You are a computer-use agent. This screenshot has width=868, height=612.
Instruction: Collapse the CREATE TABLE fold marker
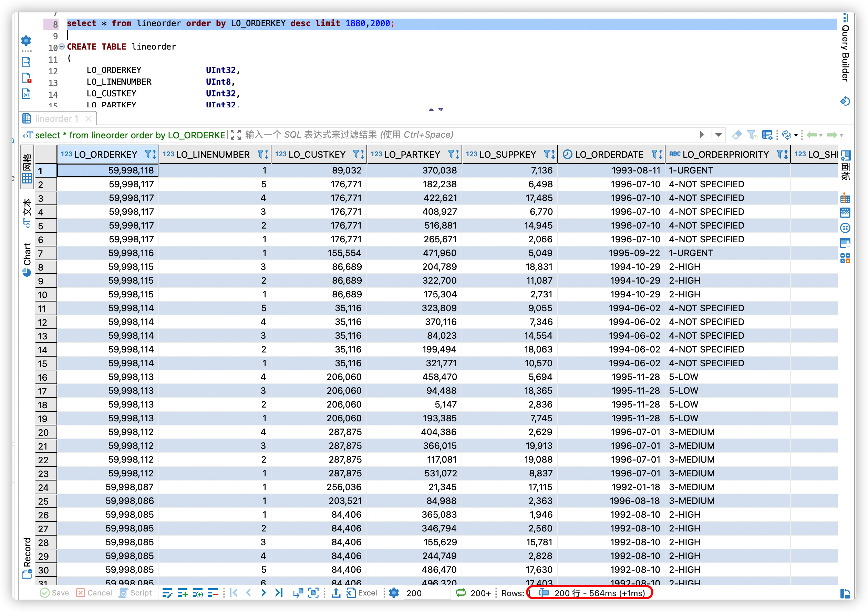[62, 46]
